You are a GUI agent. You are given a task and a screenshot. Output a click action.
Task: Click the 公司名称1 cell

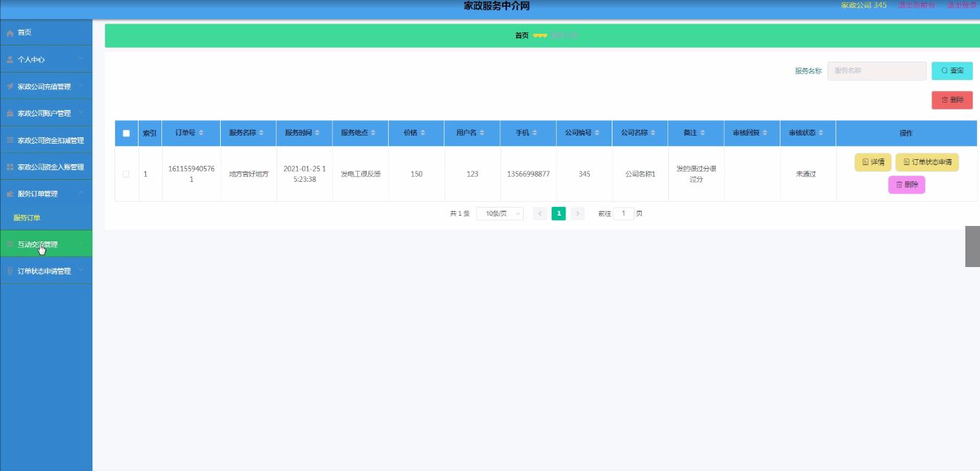[x=640, y=174]
